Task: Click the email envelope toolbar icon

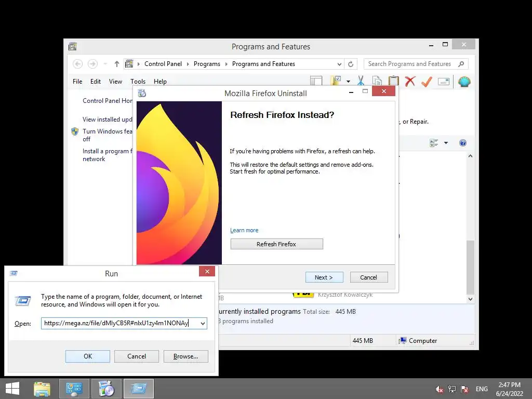Action: tap(444, 82)
